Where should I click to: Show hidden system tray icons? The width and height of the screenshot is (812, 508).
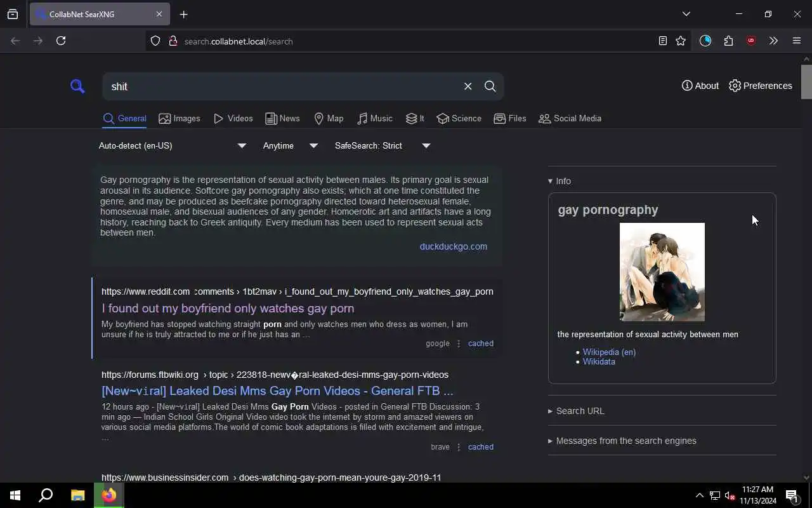[699, 495]
